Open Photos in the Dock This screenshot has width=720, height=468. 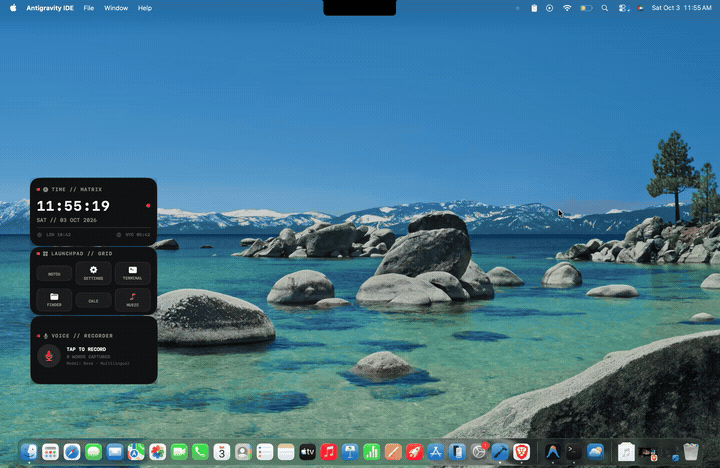(x=158, y=452)
